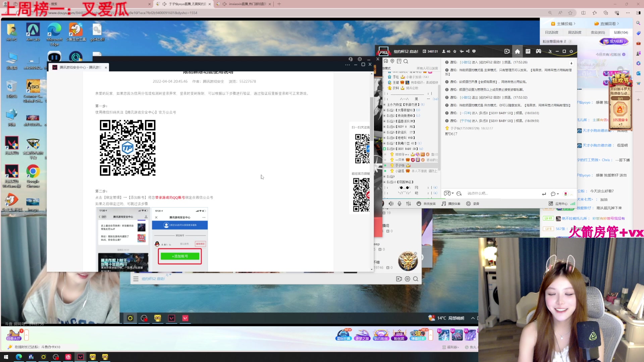Click 成为钻粉 button
The width and height of the screenshot is (644, 362).
[614, 42]
